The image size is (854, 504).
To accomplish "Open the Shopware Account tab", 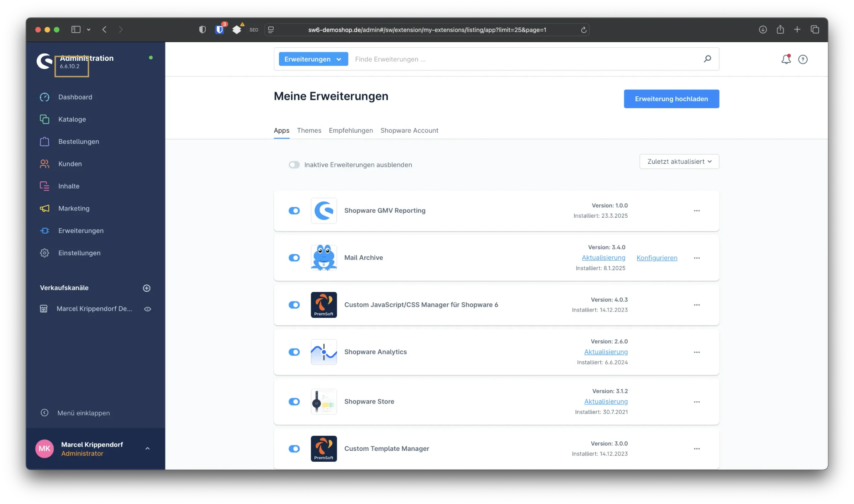I will pyautogui.click(x=409, y=131).
